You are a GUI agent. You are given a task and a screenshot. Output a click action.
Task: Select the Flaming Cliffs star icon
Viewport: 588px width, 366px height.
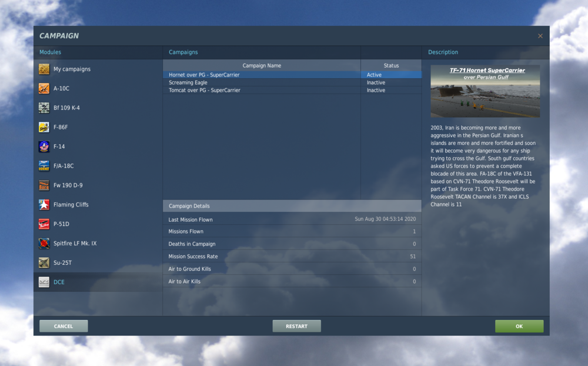(44, 205)
